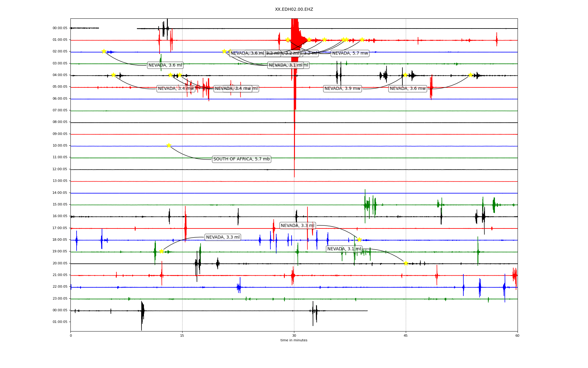
Task: Click the 45 minute tick label
Action: (406, 335)
